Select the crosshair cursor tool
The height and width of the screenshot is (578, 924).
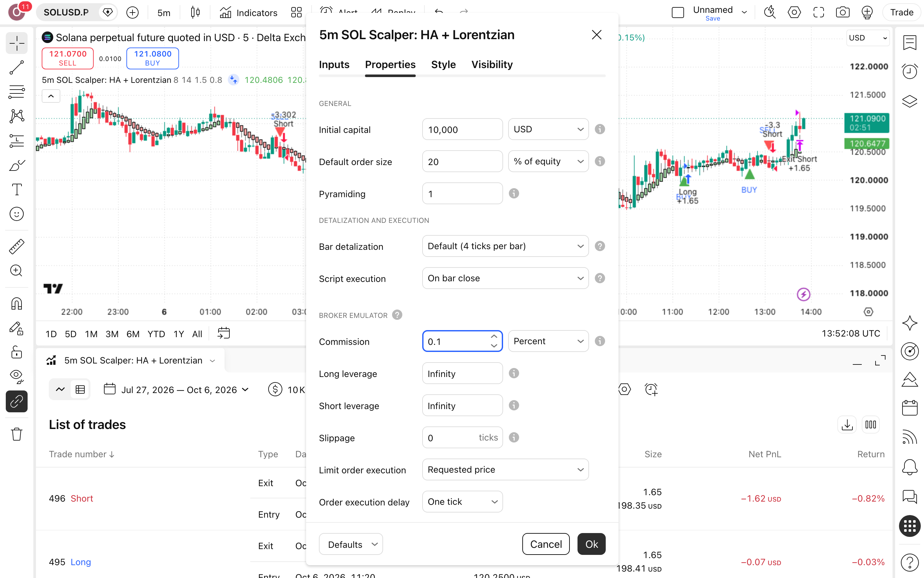[16, 43]
